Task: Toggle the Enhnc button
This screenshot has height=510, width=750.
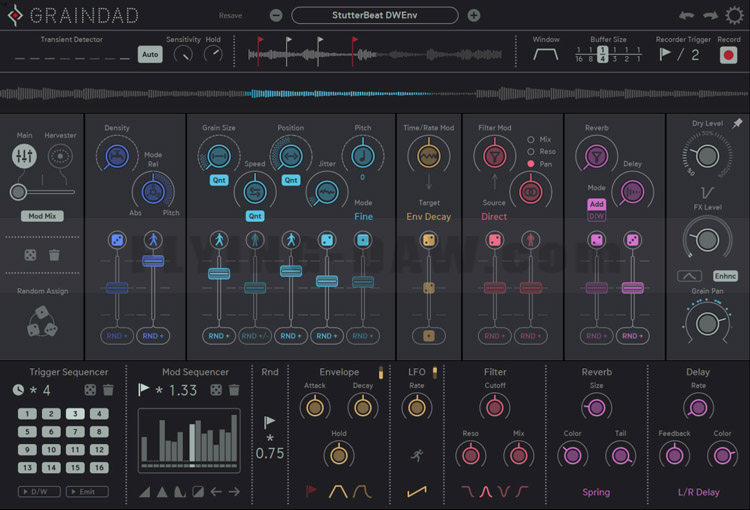Action: (x=725, y=276)
